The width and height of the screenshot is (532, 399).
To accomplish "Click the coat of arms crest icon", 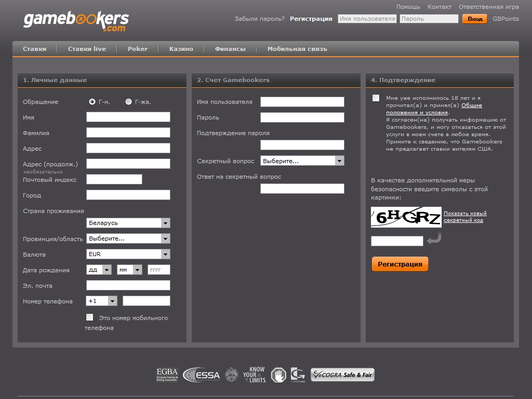I will tap(231, 375).
